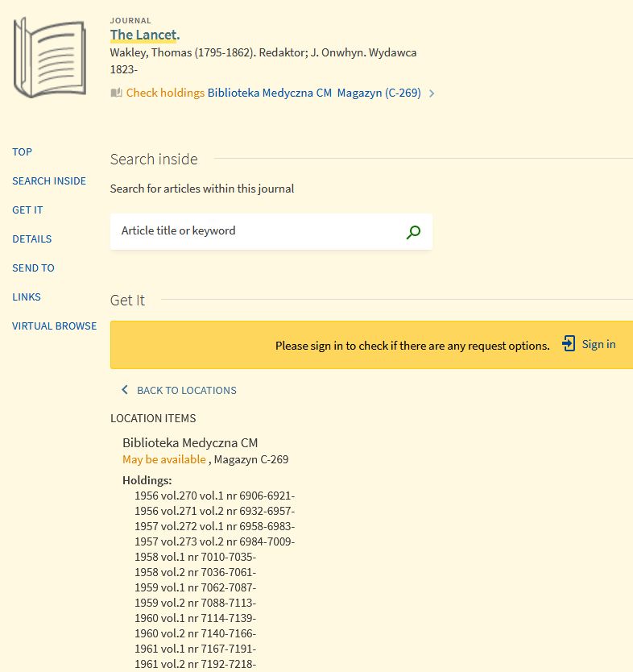The image size is (633, 672).
Task: Click the Wakley, Thomas author line
Action: point(263,52)
